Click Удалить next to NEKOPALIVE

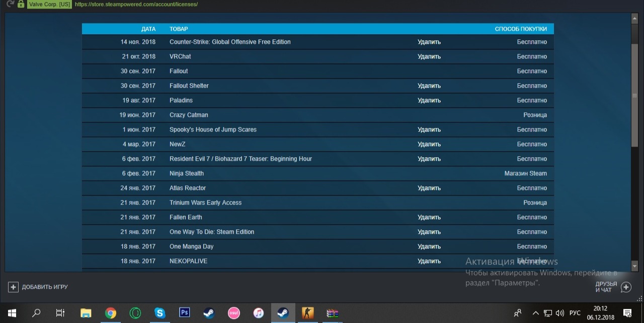(x=429, y=261)
